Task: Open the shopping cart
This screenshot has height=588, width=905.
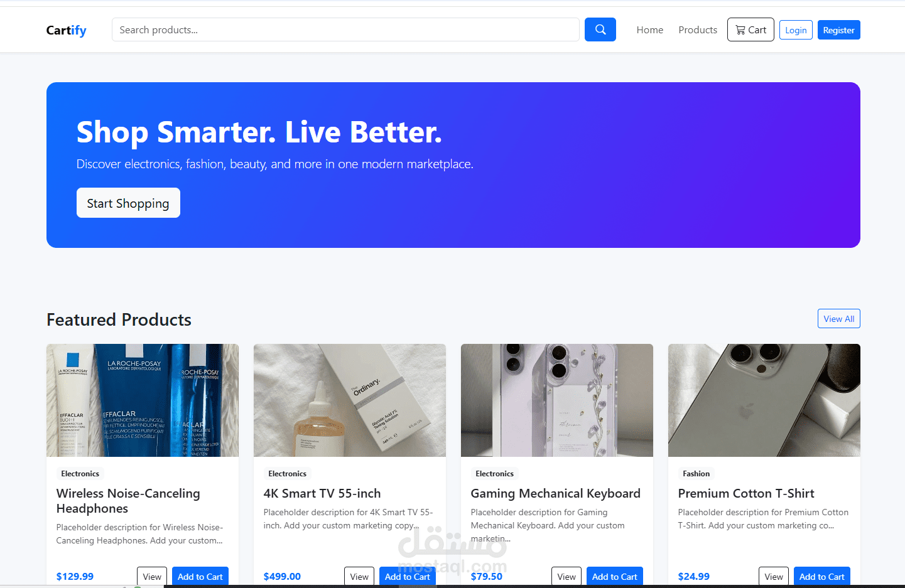Action: (751, 29)
